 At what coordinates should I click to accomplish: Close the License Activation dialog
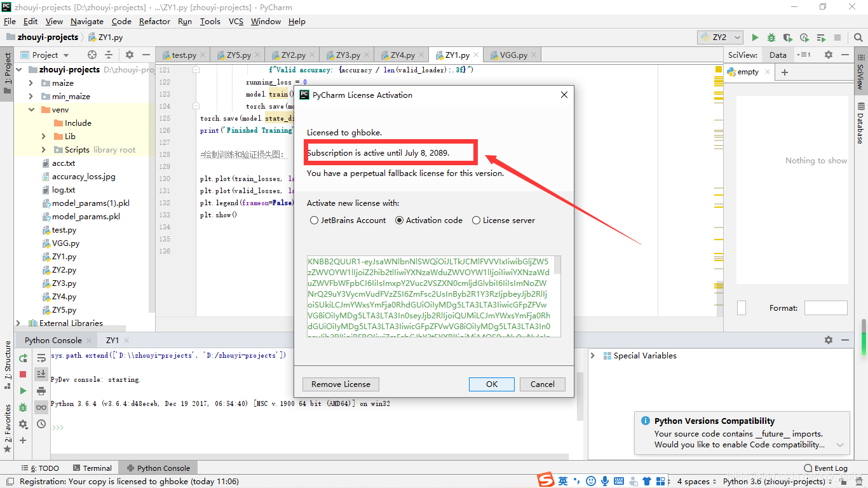tap(564, 95)
